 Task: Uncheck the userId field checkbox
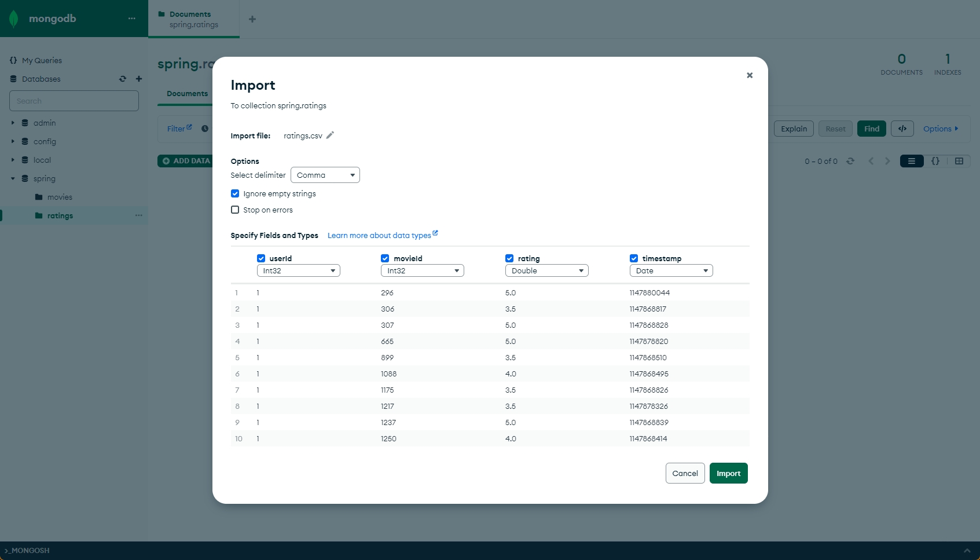[x=261, y=258]
